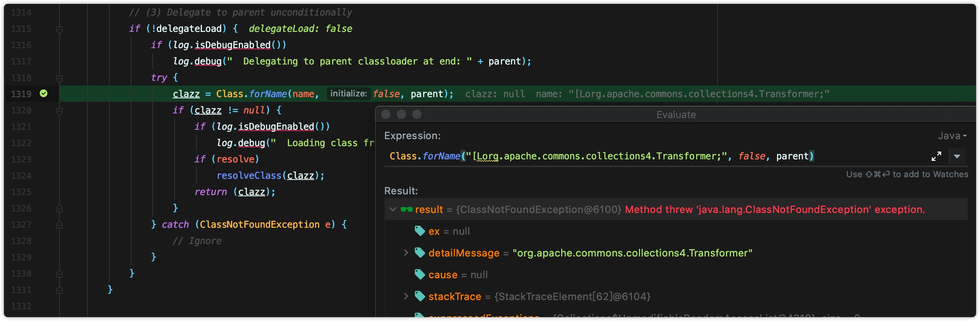Click the watch glasses icon beside result

407,209
